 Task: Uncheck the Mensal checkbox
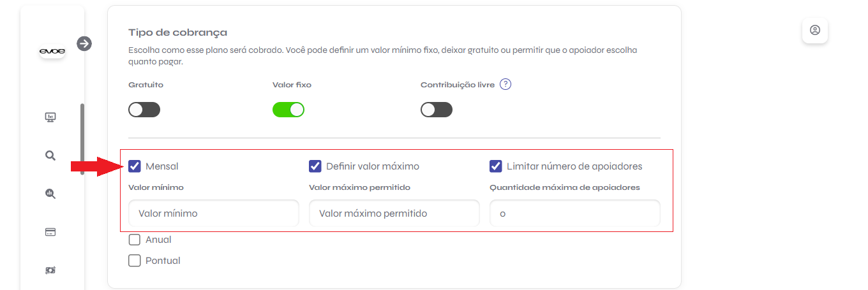[135, 166]
